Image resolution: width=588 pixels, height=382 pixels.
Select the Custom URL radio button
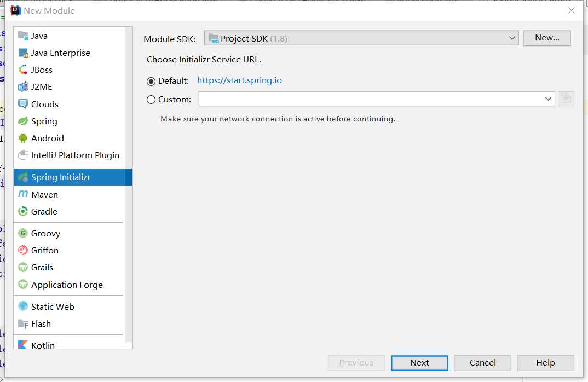(x=151, y=100)
